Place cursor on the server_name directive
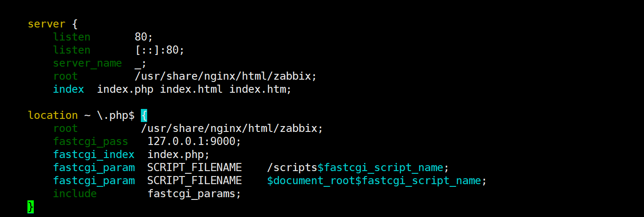 [87, 63]
